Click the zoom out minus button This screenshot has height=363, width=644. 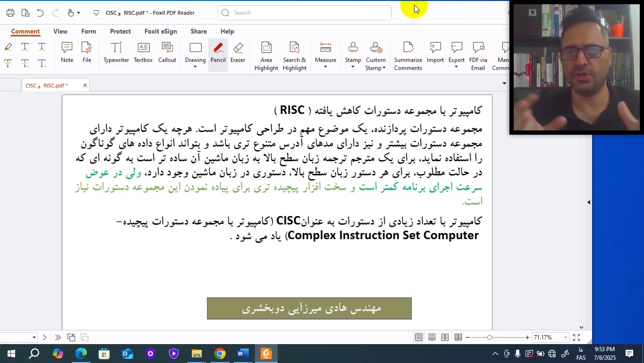point(468,337)
